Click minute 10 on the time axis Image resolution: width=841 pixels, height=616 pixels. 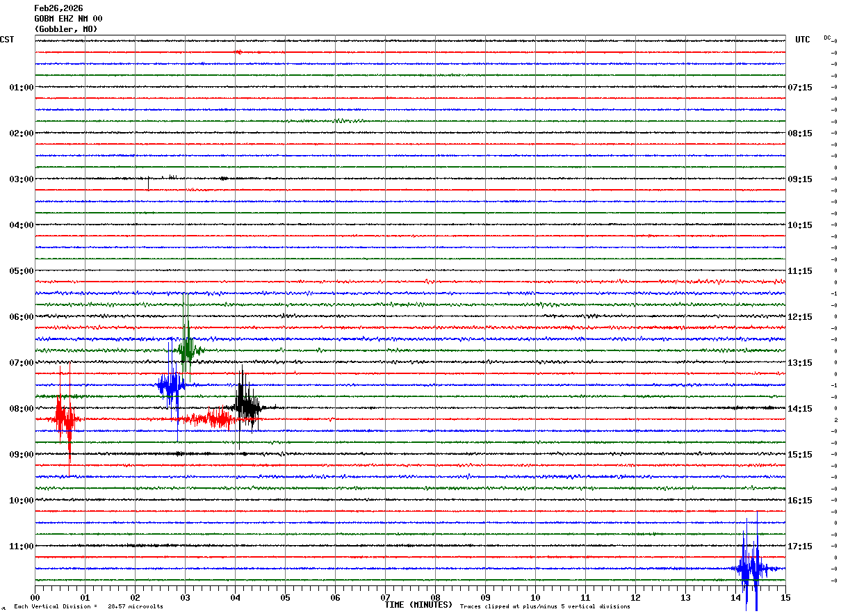pos(535,598)
